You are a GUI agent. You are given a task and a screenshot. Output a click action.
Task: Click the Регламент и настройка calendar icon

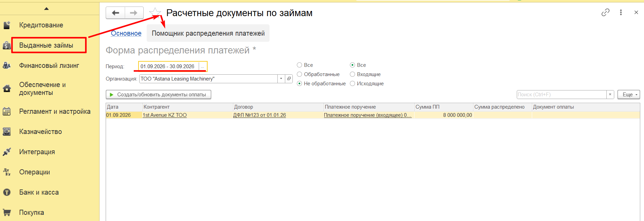(x=7, y=111)
